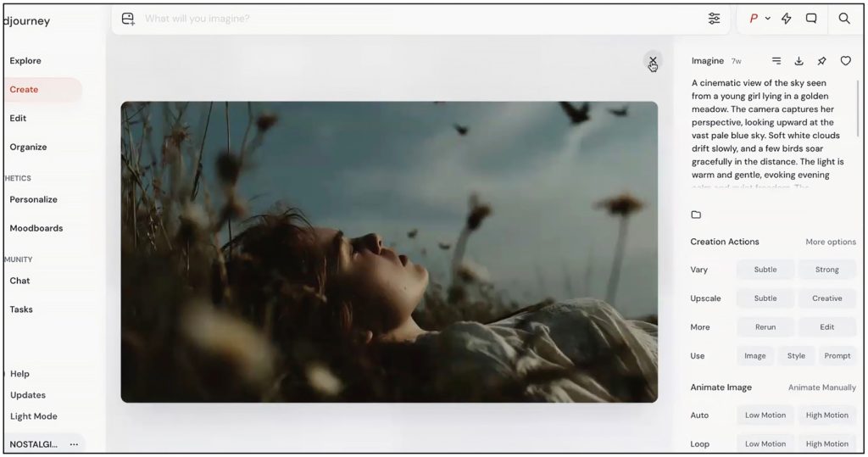Viewport: 868px width, 457px height.
Task: Open the folder icon below the prompt text
Action: tap(696, 215)
